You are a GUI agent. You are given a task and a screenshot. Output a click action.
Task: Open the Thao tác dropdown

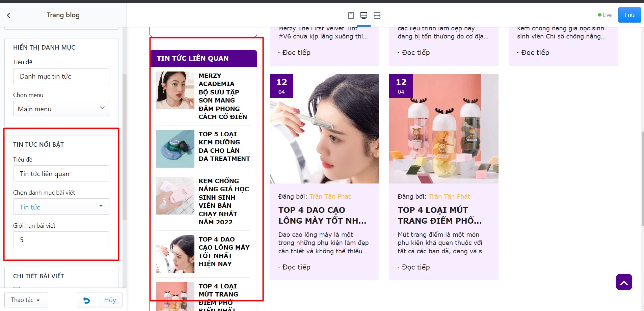(26, 300)
